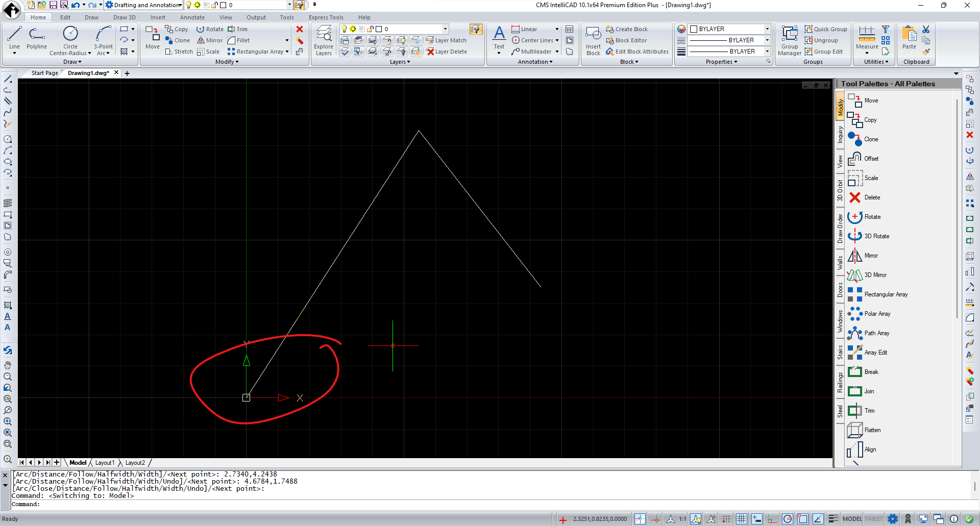Click the Move tool in the ribbon Modify panel
The height and width of the screenshot is (526, 980).
pos(153,37)
